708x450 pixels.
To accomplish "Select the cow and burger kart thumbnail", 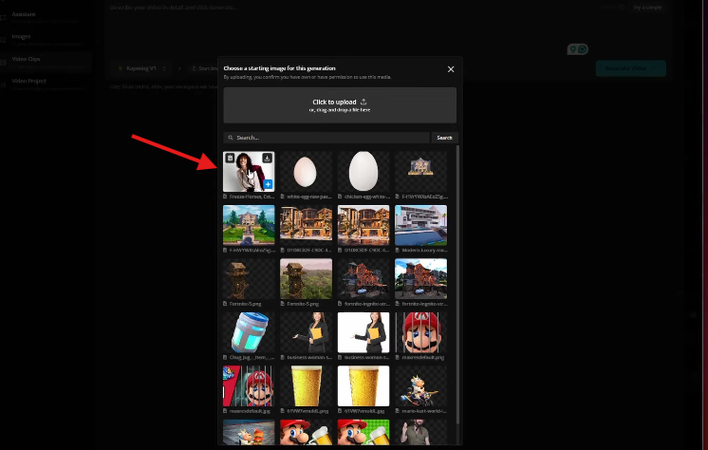I will pos(248,432).
